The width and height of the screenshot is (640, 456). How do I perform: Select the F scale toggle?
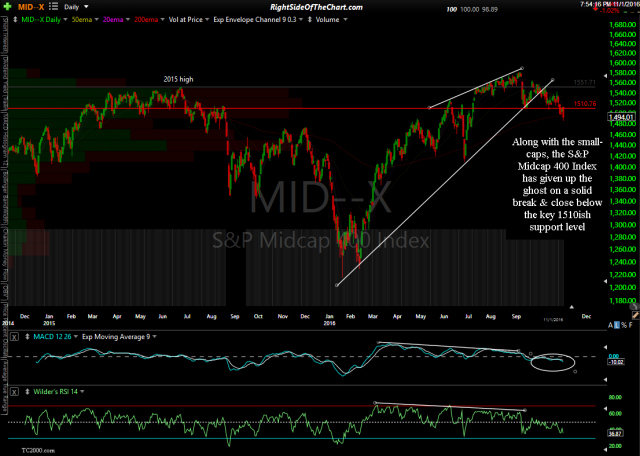pyautogui.click(x=629, y=325)
